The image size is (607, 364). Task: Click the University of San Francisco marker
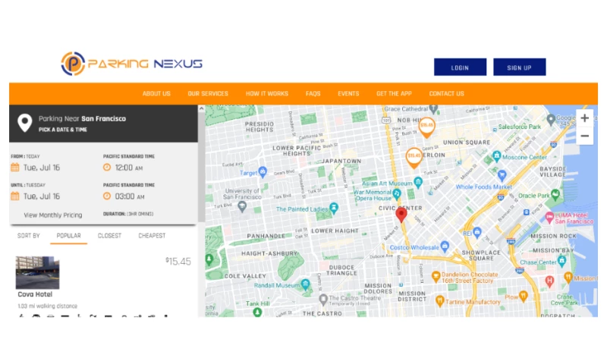click(242, 206)
